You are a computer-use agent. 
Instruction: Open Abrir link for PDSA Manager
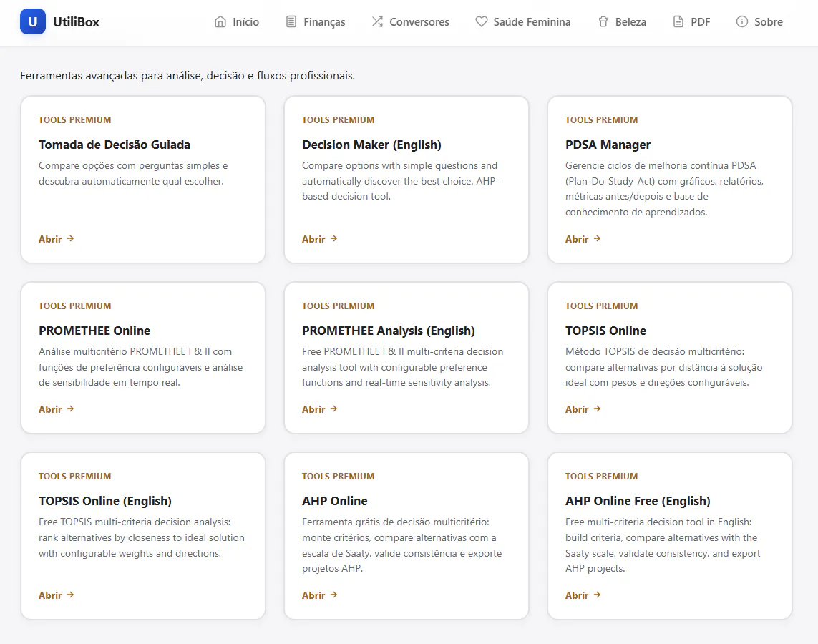coord(583,239)
